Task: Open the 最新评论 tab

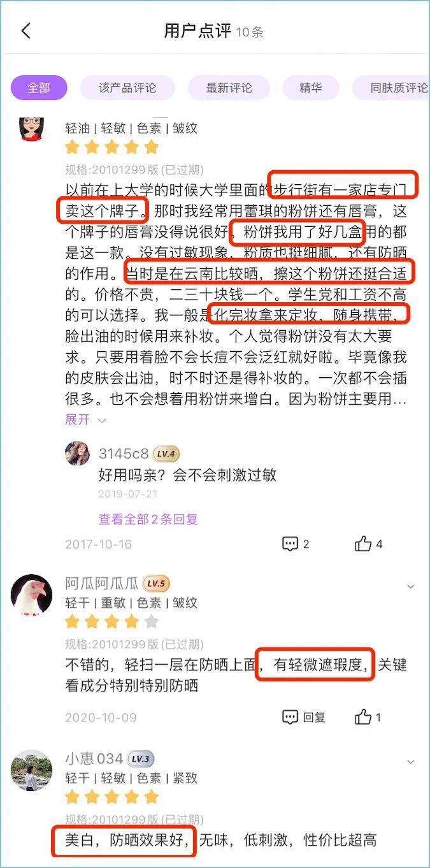Action: point(229,88)
